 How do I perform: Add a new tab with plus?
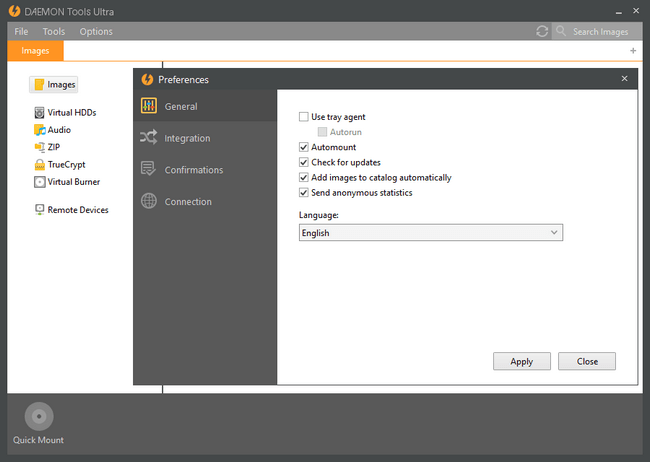click(633, 51)
